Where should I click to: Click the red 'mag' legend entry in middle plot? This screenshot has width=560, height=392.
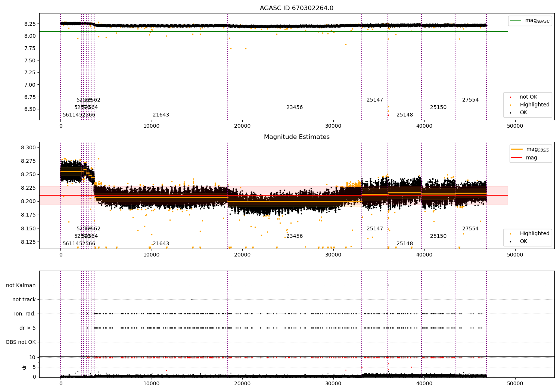tap(524, 158)
